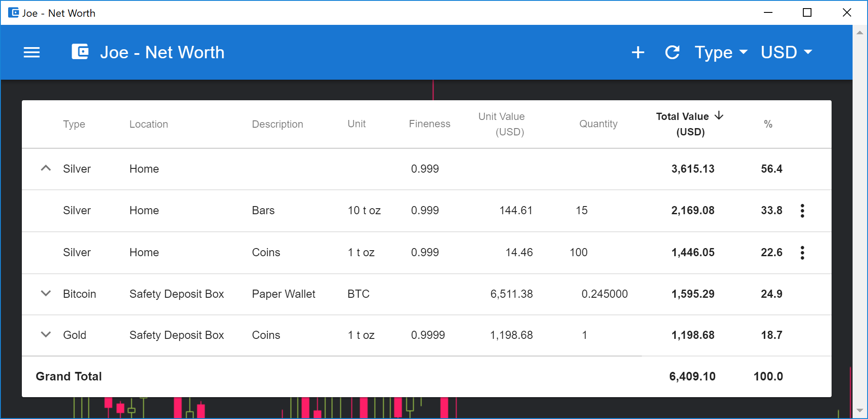The height and width of the screenshot is (419, 868).
Task: Click the scrollbar down arrow
Action: (x=859, y=410)
